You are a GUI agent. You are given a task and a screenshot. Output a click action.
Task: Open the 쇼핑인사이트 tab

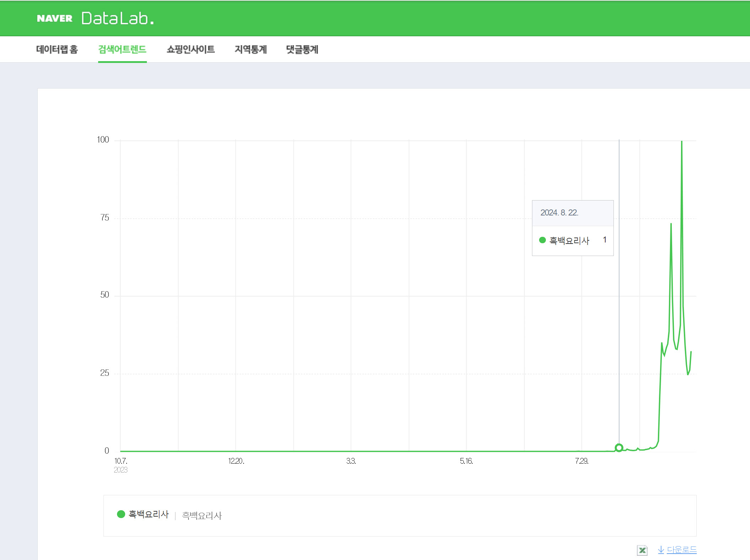click(x=191, y=49)
